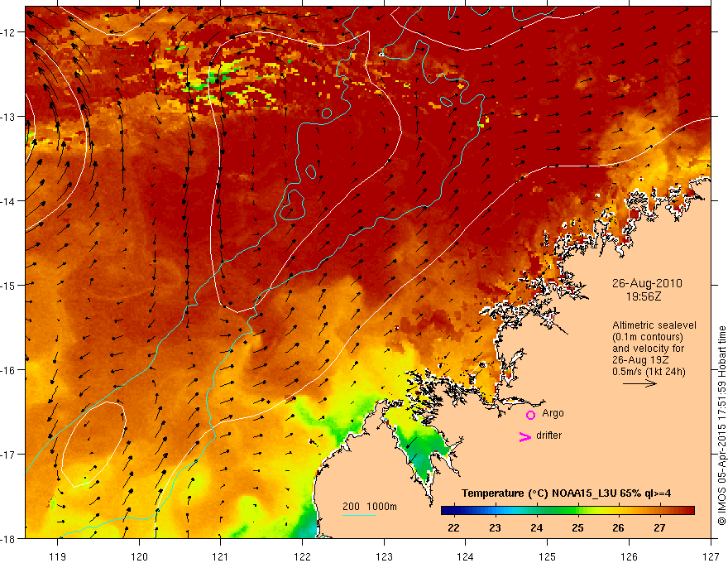
Task: Click the longitude axis label '120'
Action: click(139, 556)
